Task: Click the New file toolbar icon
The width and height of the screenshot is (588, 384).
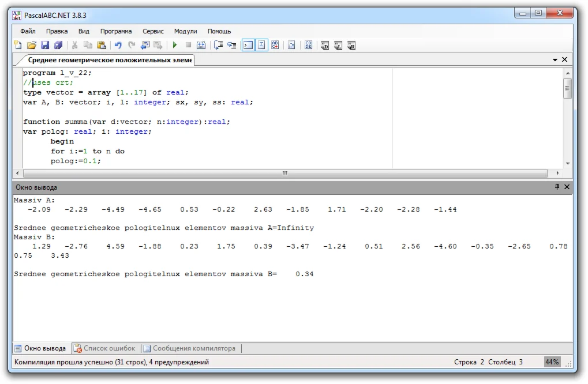Action: coord(18,45)
